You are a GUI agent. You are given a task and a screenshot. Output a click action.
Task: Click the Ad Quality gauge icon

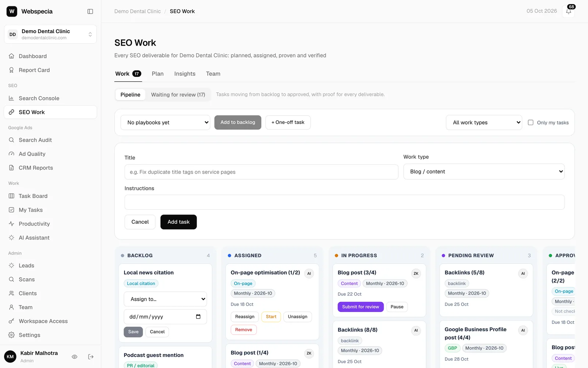11,154
